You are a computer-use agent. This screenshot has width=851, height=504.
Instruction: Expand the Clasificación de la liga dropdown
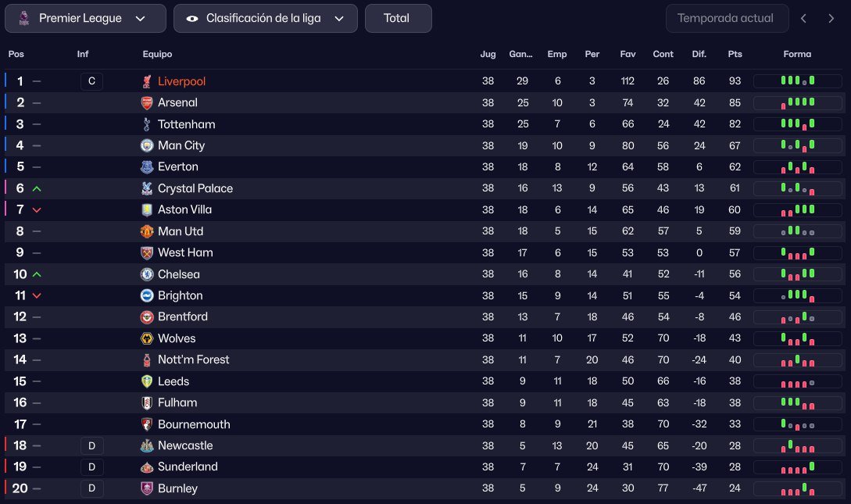(265, 18)
